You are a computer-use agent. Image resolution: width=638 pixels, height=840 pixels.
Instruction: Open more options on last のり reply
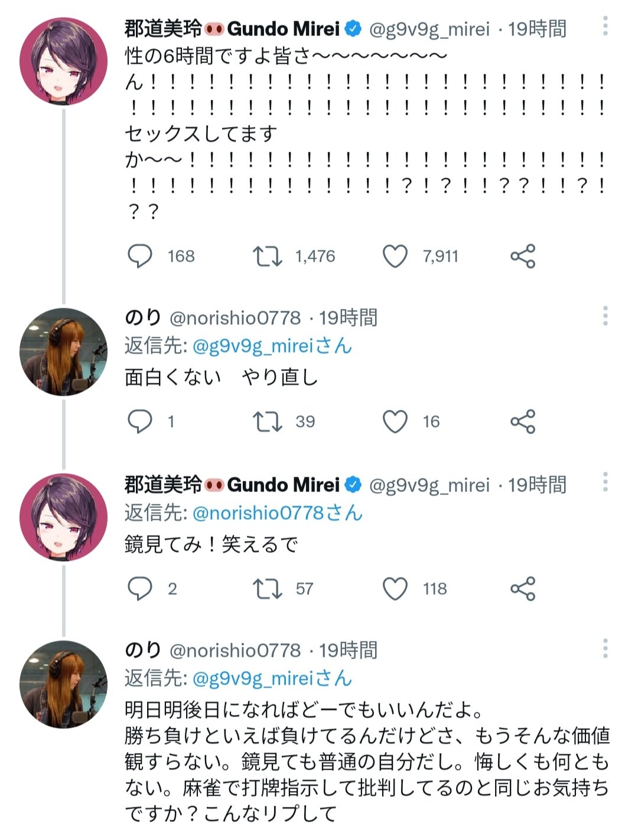pyautogui.click(x=606, y=649)
